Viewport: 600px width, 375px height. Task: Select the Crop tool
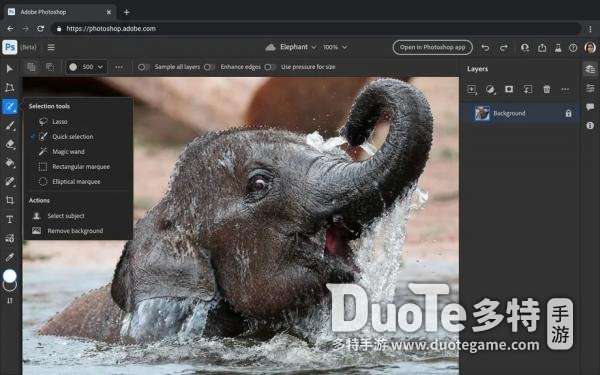tap(10, 200)
